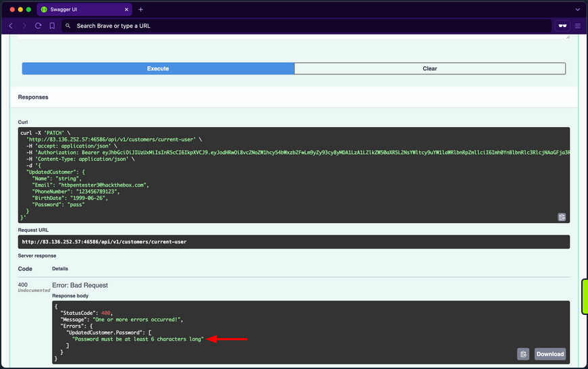
Task: Click the browser back arrow
Action: tap(11, 26)
